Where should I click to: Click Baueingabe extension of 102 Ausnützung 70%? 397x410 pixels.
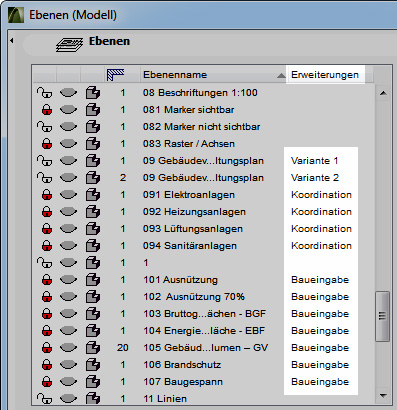tap(320, 297)
